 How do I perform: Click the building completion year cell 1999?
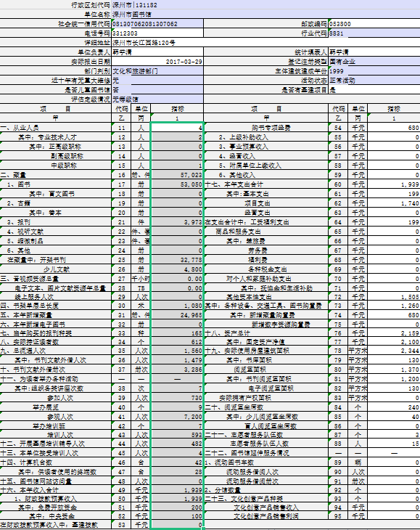(374, 71)
